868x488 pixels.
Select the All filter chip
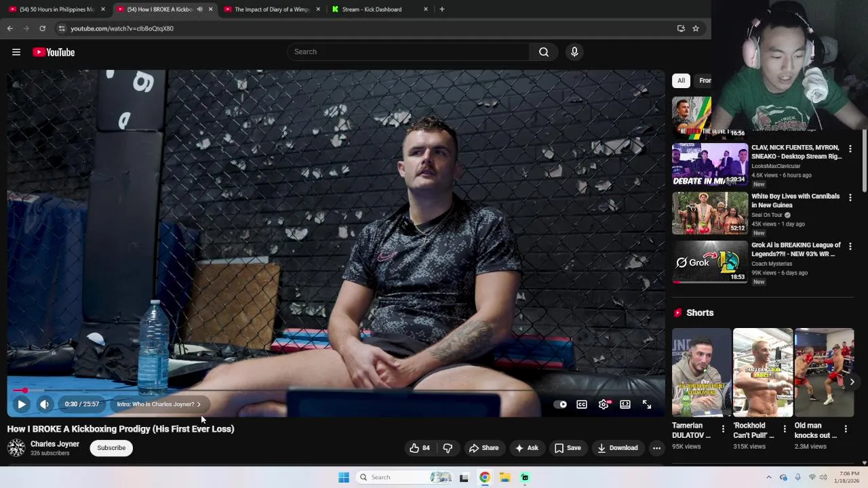tap(681, 81)
